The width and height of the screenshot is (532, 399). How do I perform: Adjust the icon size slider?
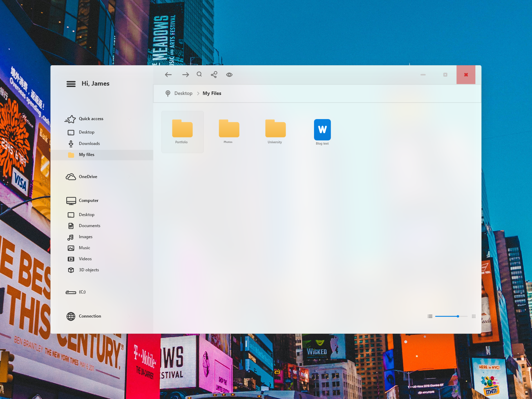(x=458, y=316)
